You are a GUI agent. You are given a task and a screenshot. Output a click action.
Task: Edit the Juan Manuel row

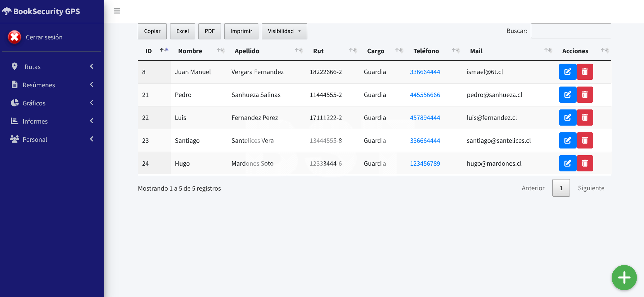tap(568, 72)
